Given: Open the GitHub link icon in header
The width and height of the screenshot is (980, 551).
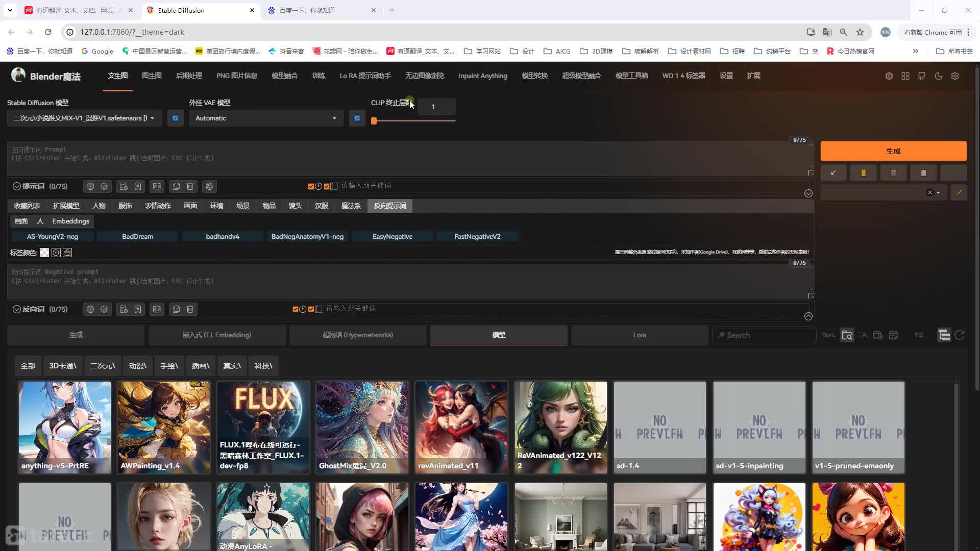Looking at the screenshot, I should [x=922, y=76].
